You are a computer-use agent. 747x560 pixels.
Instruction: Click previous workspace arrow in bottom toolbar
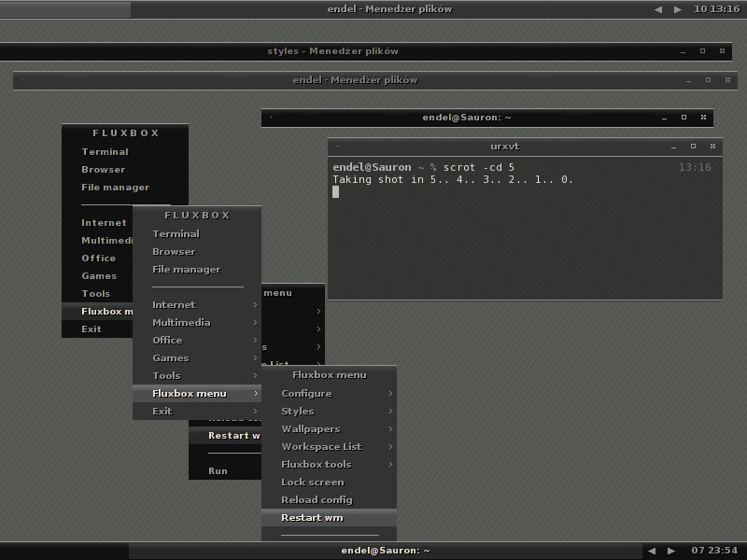[652, 551]
